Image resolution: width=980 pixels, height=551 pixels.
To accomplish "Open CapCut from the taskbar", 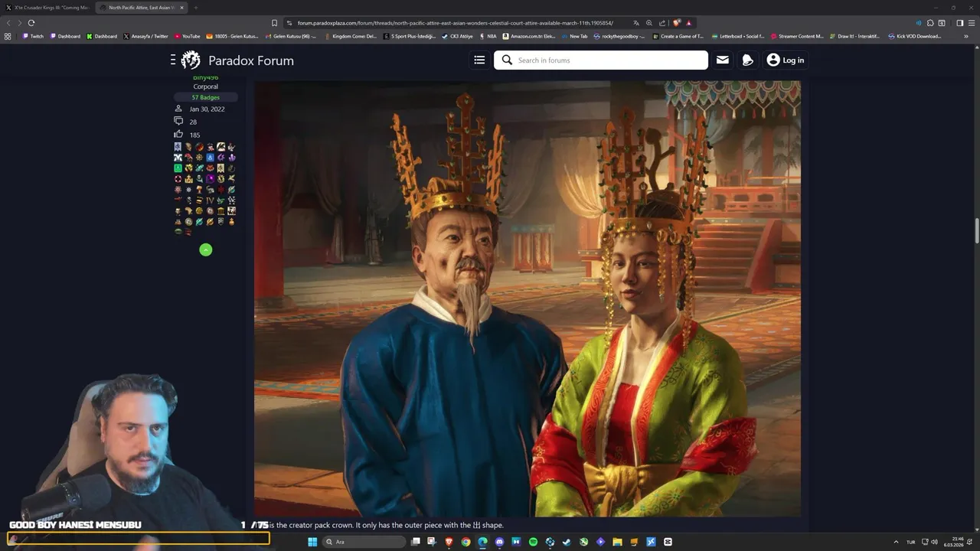I will tap(668, 542).
